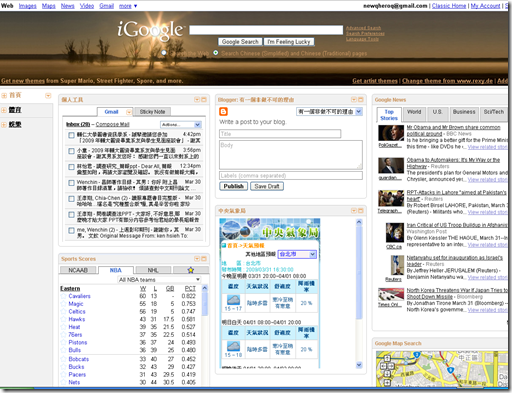Viewport: 512px width, 393px height.
Task: Click the star icon next to Bulls
Action: click(64, 350)
